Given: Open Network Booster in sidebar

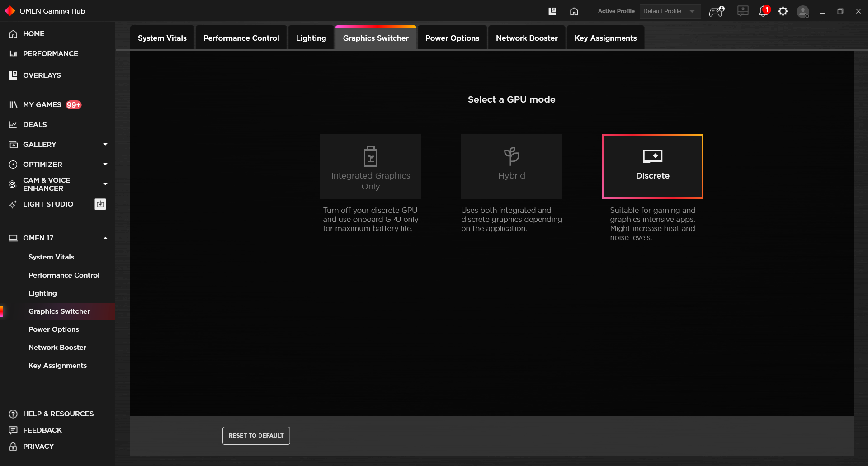Looking at the screenshot, I should [x=57, y=347].
